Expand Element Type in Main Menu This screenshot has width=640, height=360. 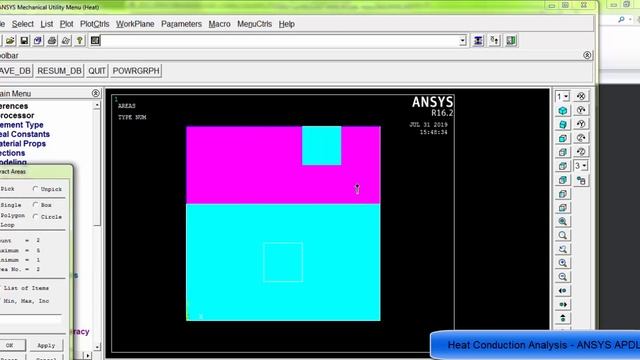tap(22, 125)
